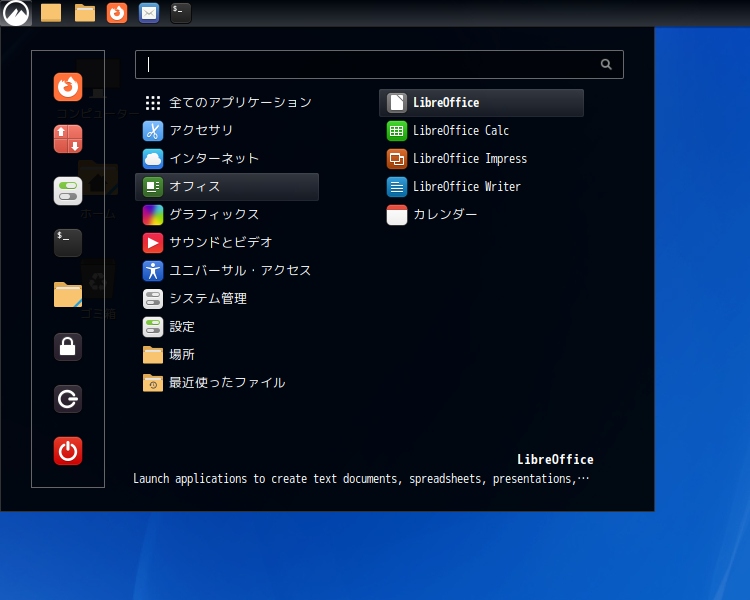Click the magnifier icon in search box
750x600 pixels.
606,64
